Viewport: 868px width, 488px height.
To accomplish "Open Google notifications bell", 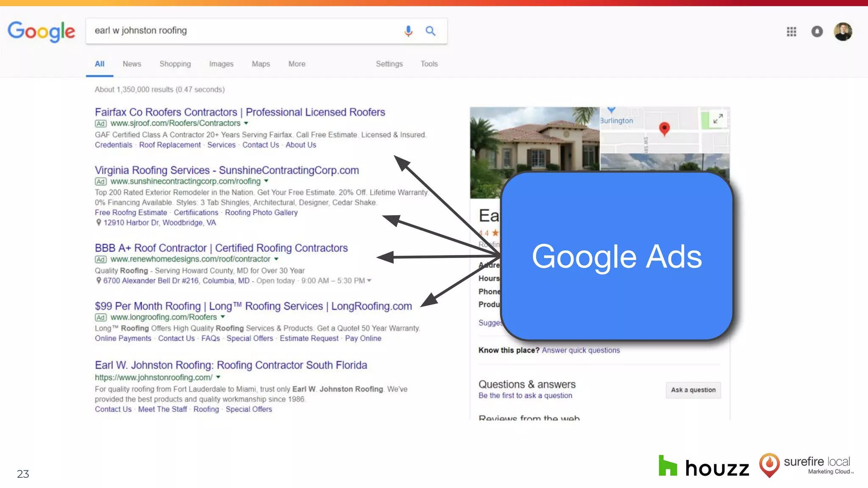I will (817, 31).
